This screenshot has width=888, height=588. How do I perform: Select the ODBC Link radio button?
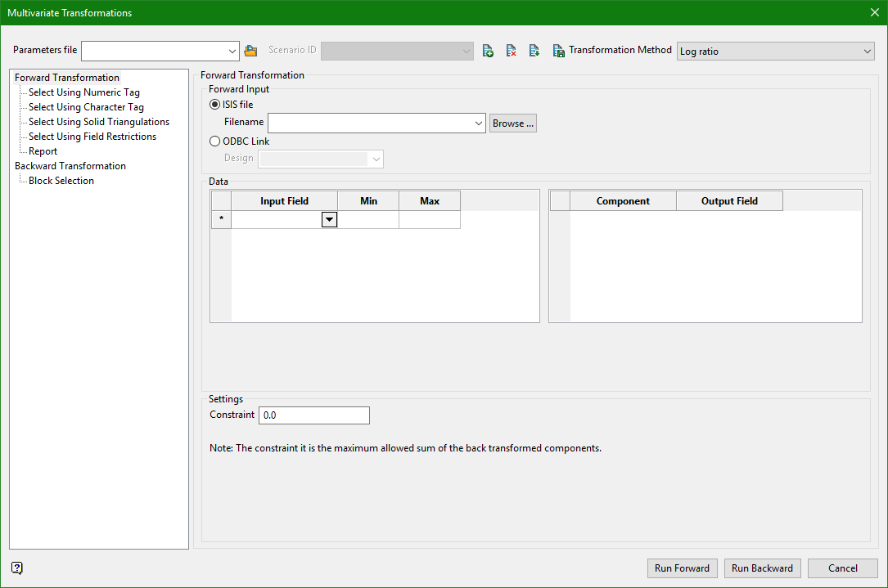point(214,141)
